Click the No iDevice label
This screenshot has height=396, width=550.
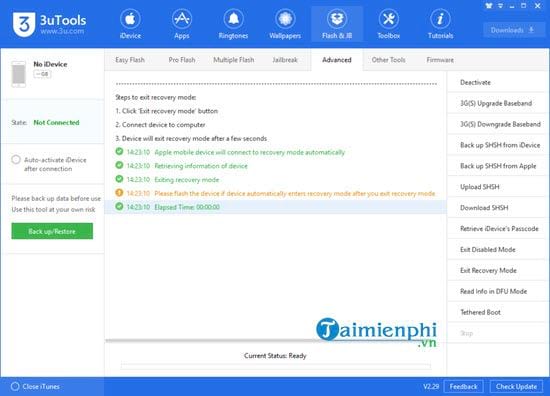coord(50,64)
